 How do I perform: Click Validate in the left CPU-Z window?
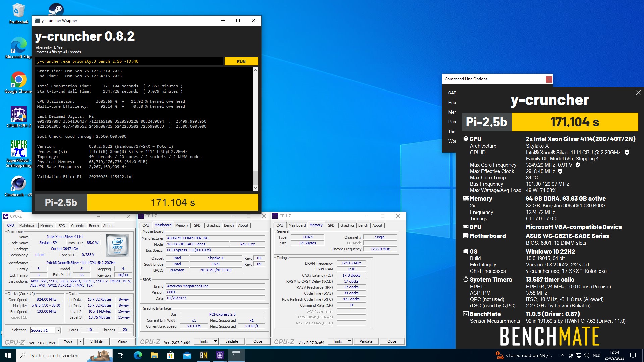pos(97,342)
